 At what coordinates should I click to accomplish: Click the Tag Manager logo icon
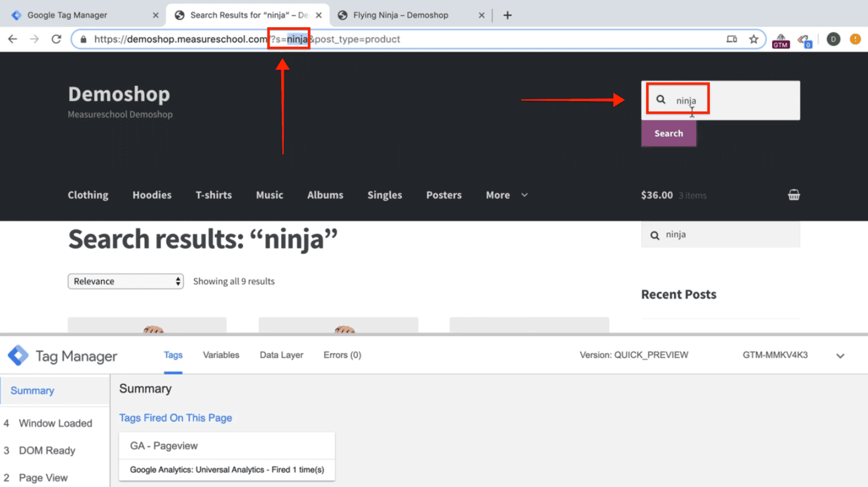[x=18, y=356]
